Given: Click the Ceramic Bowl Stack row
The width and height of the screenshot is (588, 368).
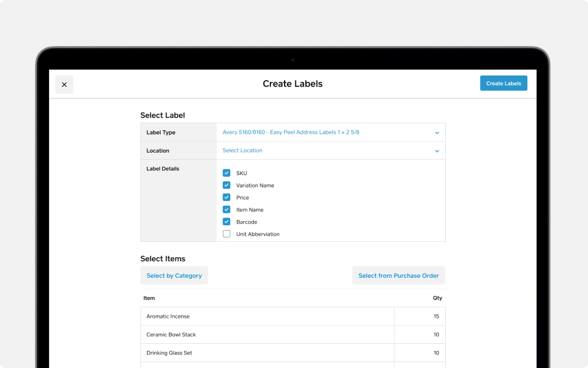Looking at the screenshot, I should 266,334.
